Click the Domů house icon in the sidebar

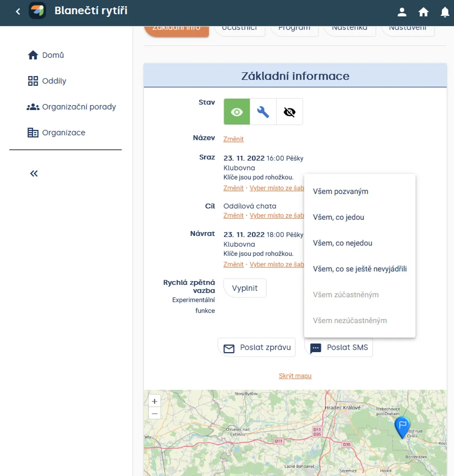(33, 55)
